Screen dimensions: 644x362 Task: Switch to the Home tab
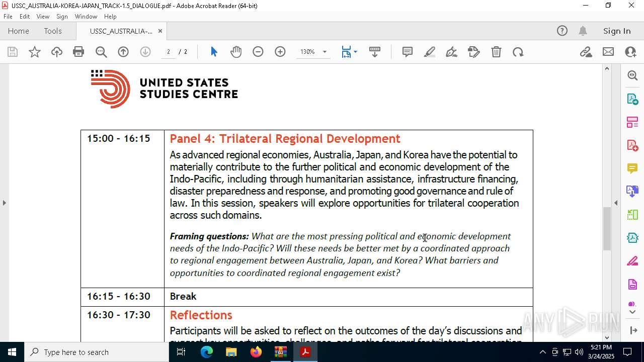(x=19, y=31)
